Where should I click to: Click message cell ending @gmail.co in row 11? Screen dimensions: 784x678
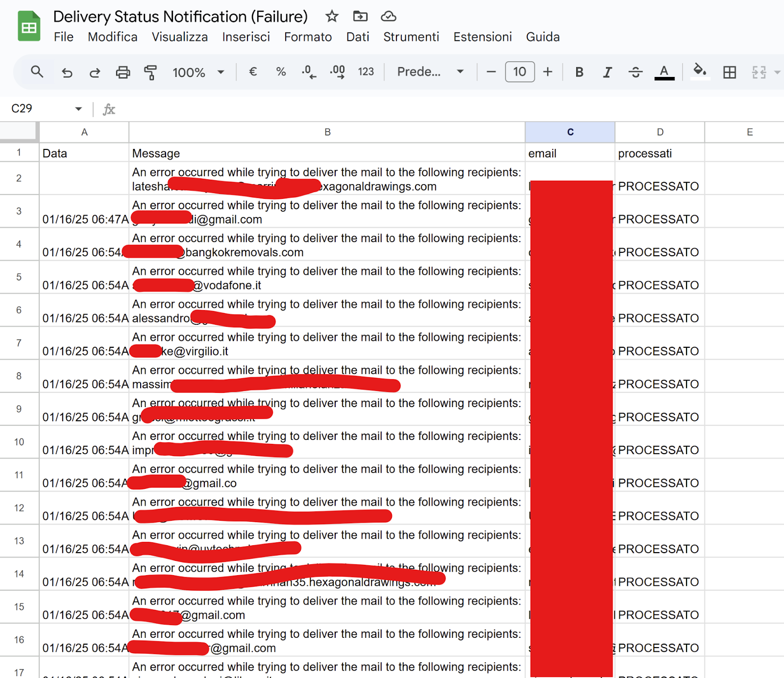tap(327, 475)
